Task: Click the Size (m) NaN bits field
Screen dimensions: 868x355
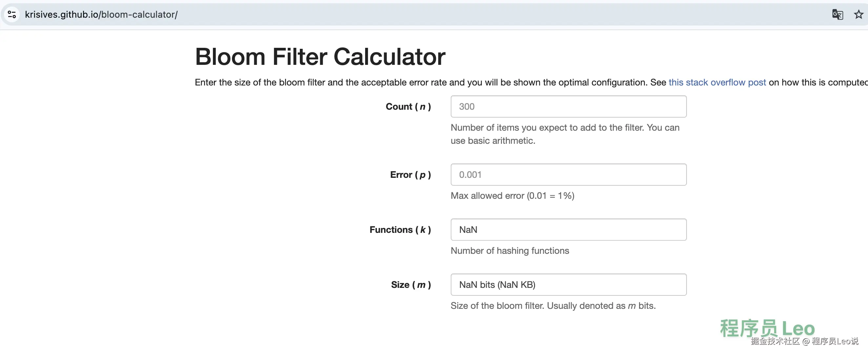Action: click(568, 285)
